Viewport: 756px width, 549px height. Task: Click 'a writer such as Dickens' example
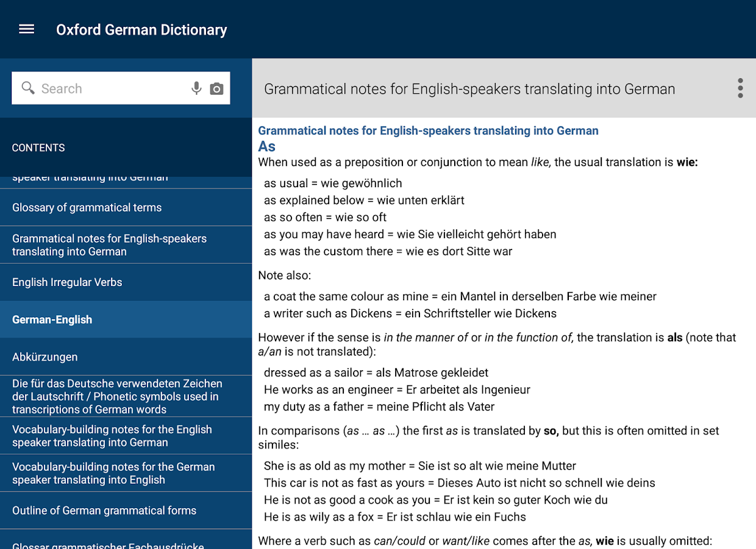(x=410, y=314)
